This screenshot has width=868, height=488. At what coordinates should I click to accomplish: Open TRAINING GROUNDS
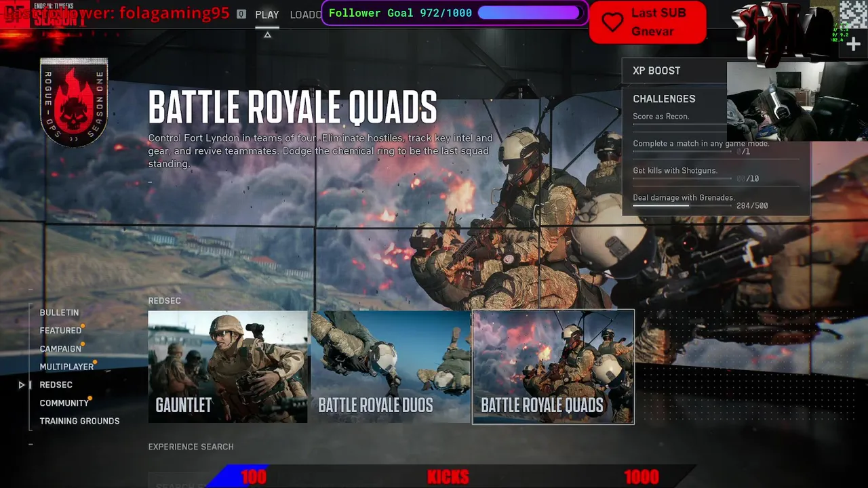point(79,421)
